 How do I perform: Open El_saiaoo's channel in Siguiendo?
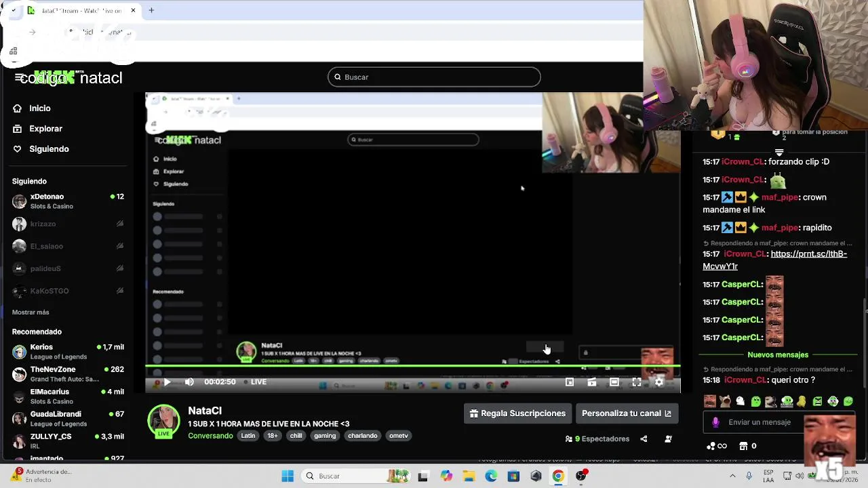(68, 246)
